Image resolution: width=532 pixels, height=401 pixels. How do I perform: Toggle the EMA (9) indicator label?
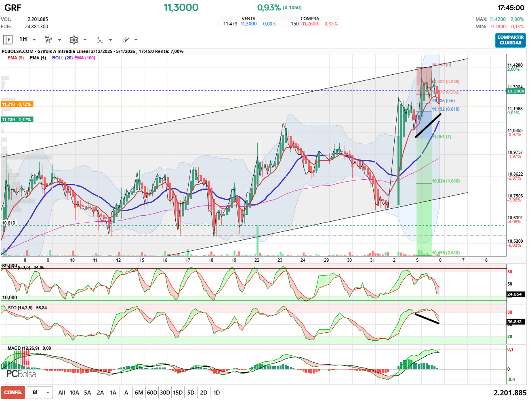click(16, 58)
